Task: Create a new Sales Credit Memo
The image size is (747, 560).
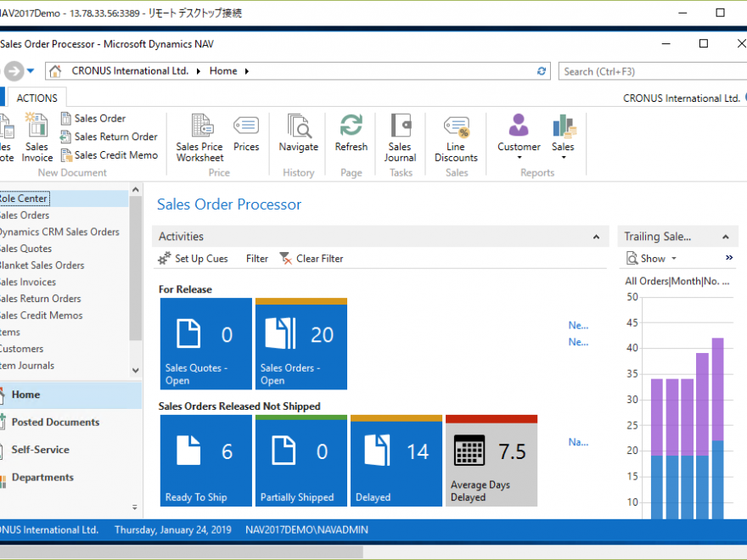Action: coord(109,155)
